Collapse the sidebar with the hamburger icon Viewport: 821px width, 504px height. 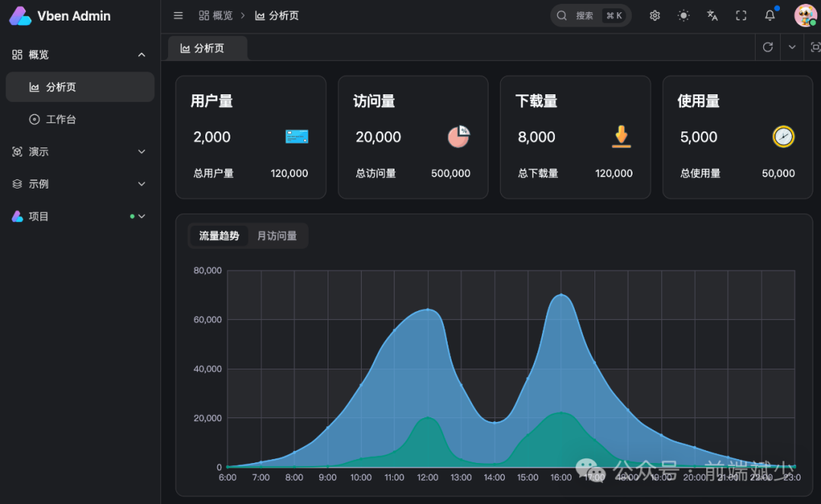tap(178, 15)
